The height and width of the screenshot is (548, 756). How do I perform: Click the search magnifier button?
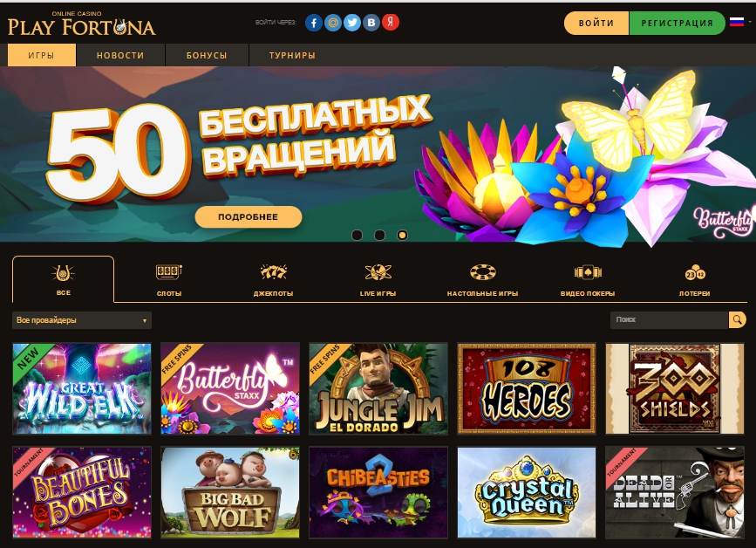pyautogui.click(x=737, y=319)
